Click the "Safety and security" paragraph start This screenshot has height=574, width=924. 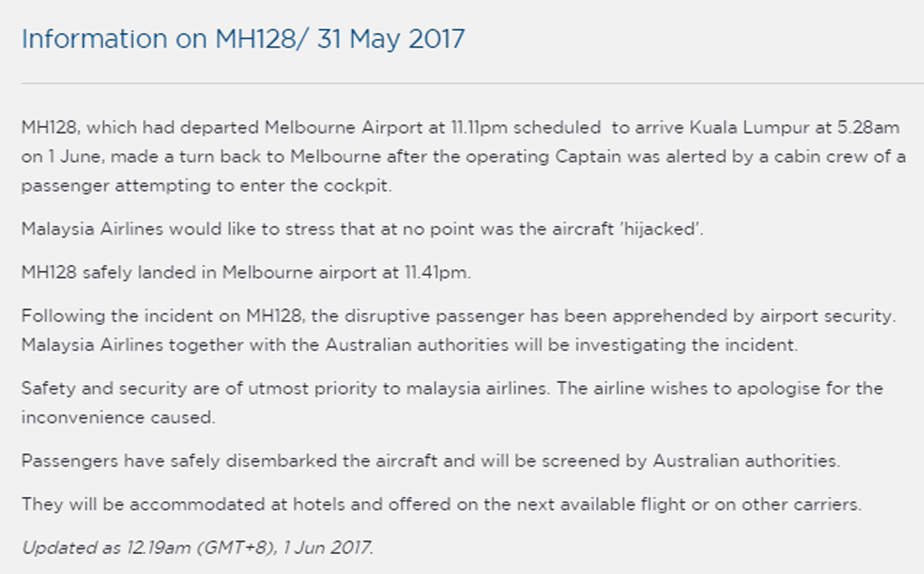91,388
